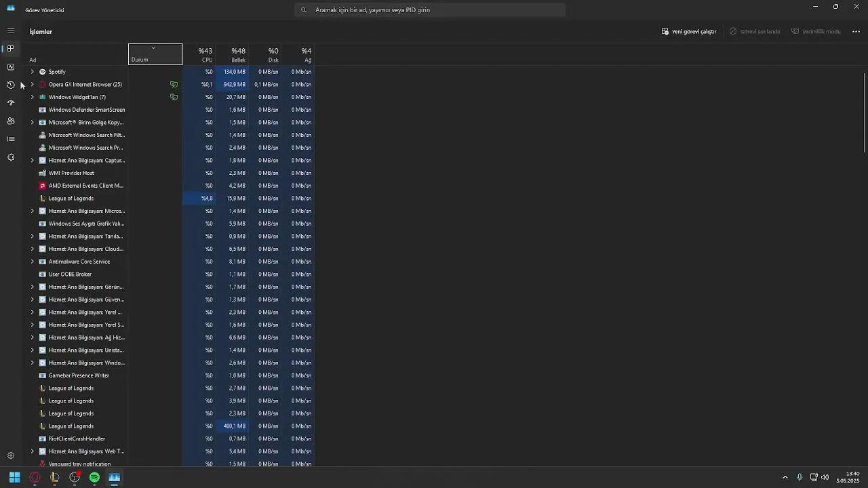Open the taskbar clock showing 13:40
Viewport: 868px width, 488px height.
pos(848,477)
